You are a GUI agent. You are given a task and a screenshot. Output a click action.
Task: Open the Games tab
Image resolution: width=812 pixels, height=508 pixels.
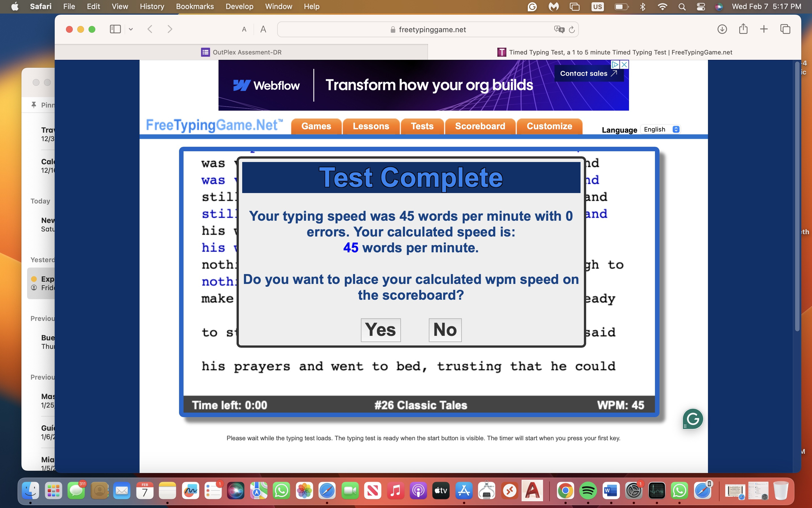pos(316,126)
